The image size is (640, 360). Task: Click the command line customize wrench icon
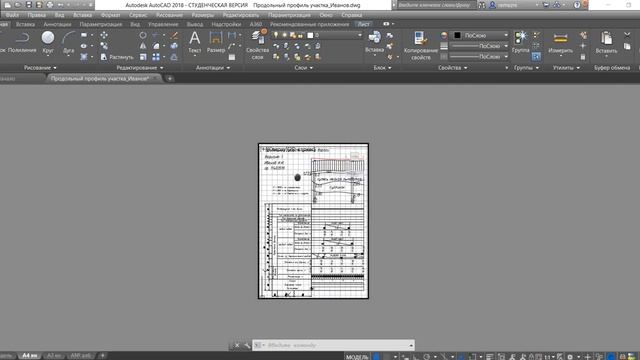pyautogui.click(x=247, y=345)
